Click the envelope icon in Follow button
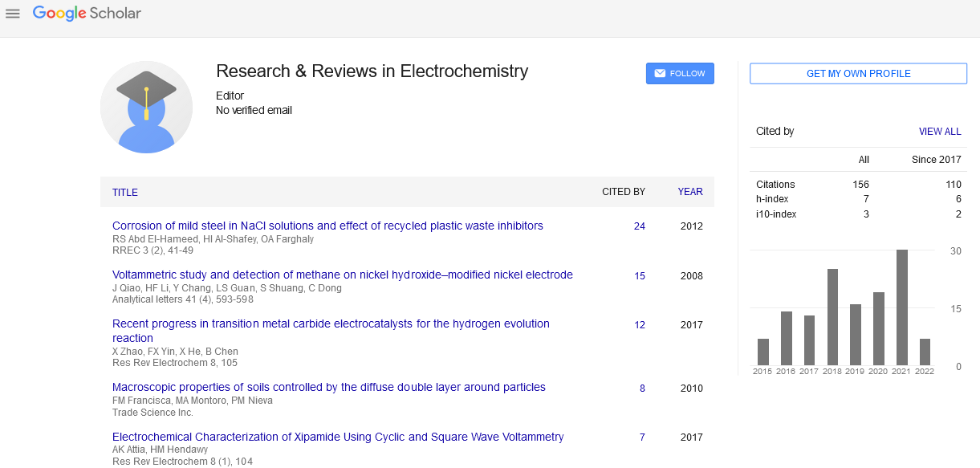The image size is (980, 468). tap(660, 74)
